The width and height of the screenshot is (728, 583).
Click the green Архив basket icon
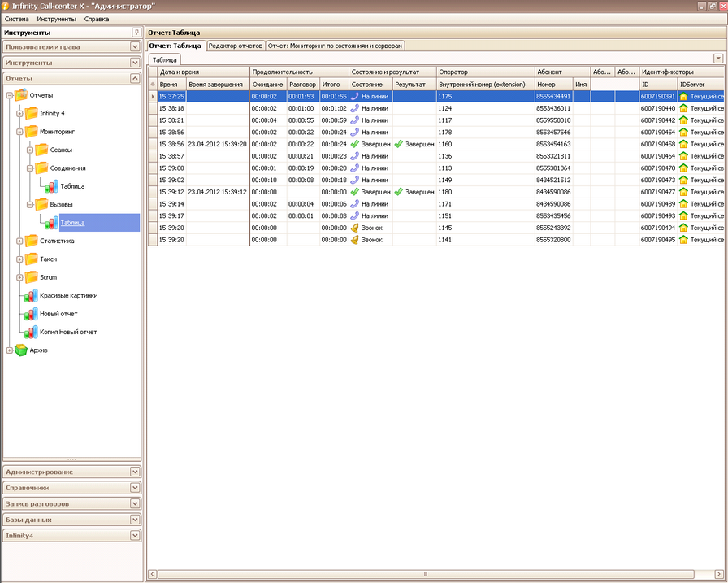point(21,350)
